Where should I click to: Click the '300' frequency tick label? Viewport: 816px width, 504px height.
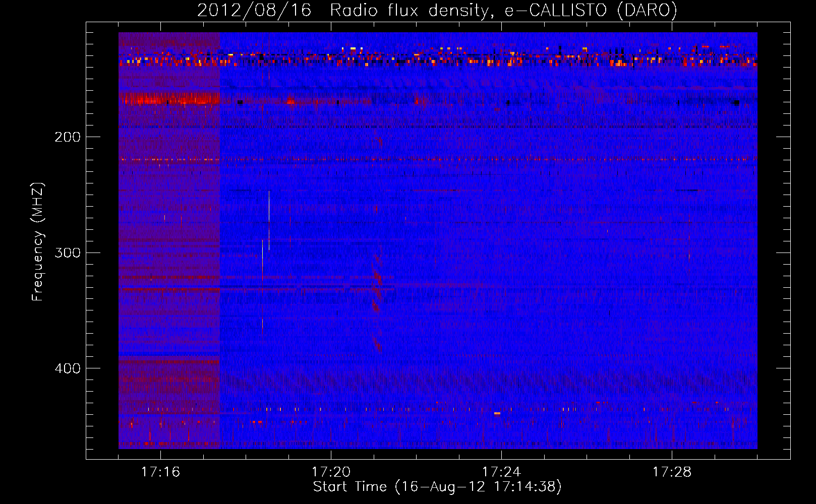tap(68, 253)
